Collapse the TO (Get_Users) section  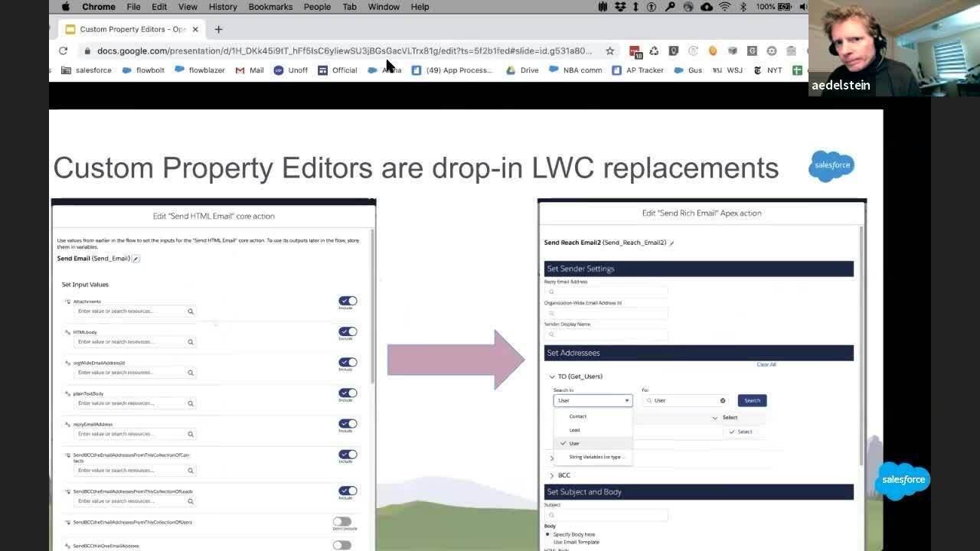click(552, 377)
